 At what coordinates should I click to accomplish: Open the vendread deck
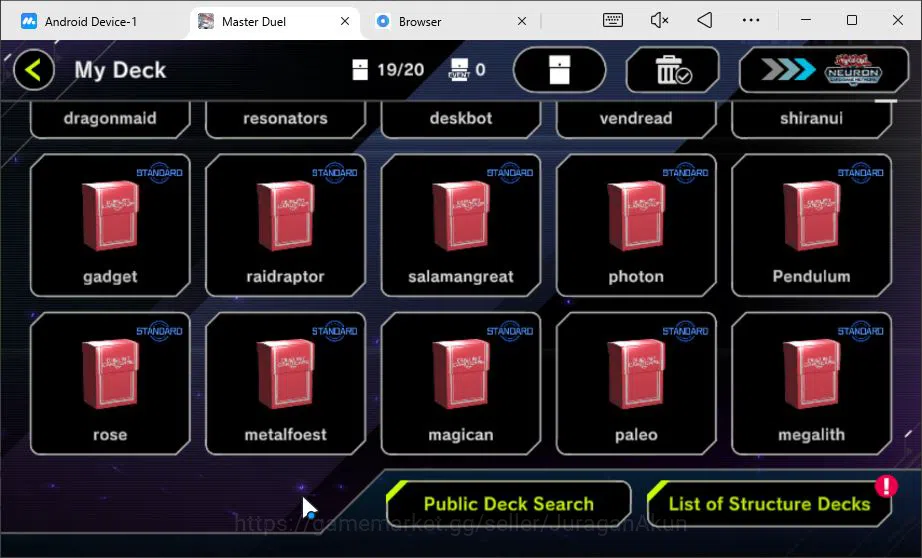point(636,119)
